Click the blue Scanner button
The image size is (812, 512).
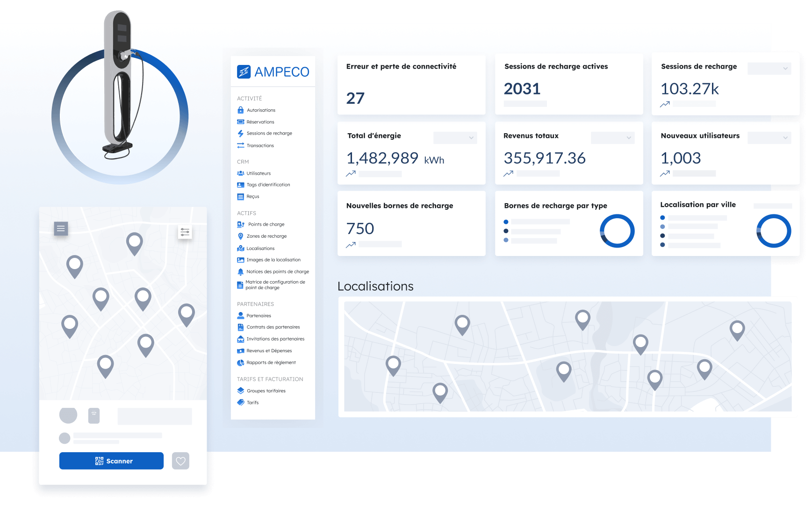pos(111,461)
